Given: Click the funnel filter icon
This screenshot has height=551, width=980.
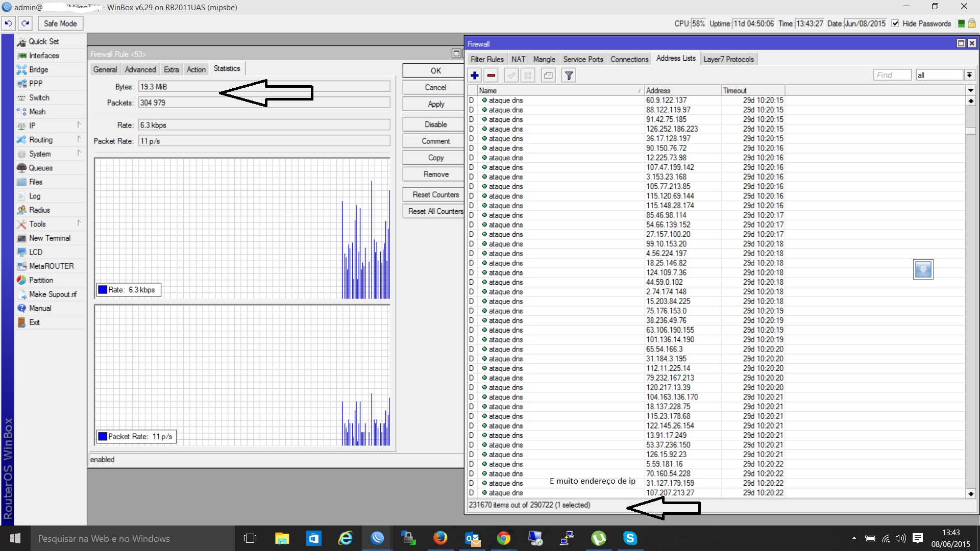Looking at the screenshot, I should (x=569, y=76).
